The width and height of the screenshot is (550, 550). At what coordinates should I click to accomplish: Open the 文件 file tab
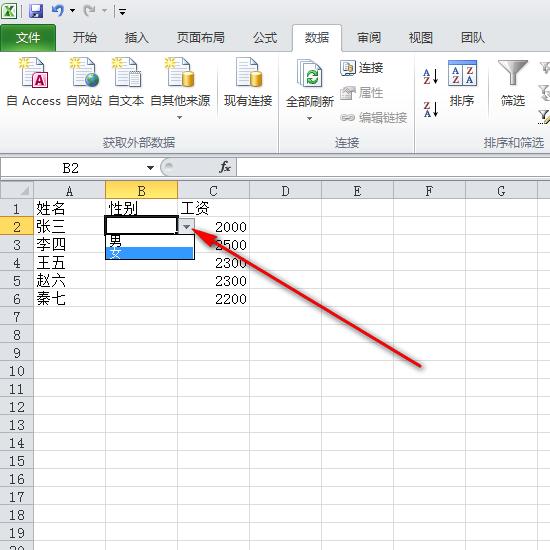(x=28, y=38)
